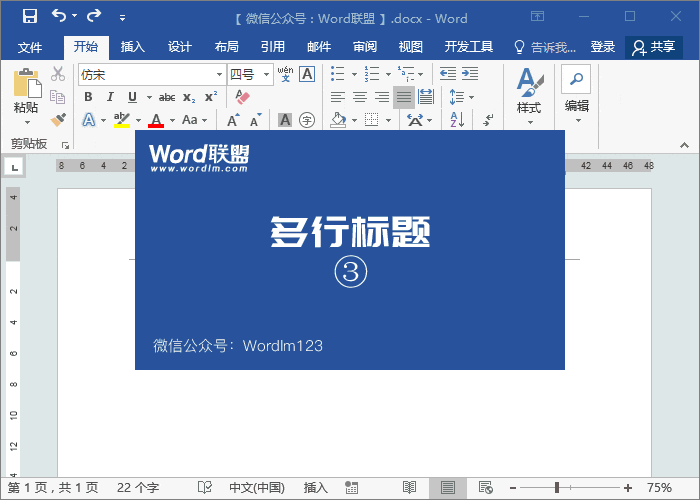Toggle italic formatting
The height and width of the screenshot is (500, 700).
[x=110, y=97]
